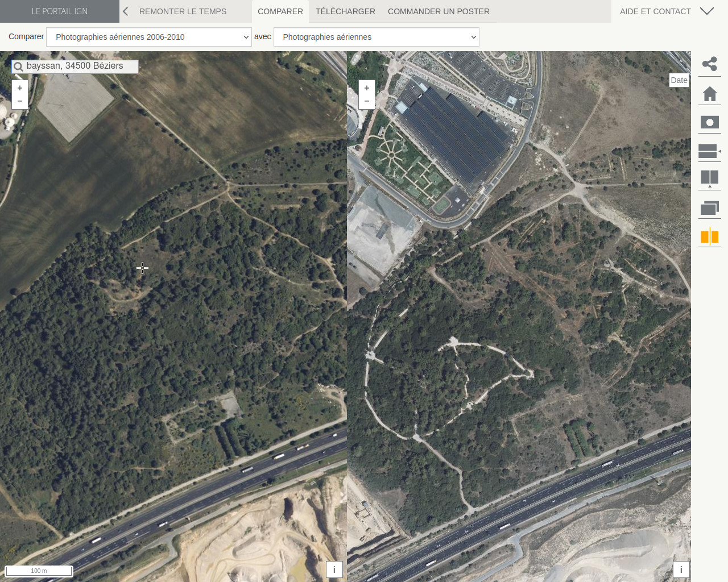
Task: Select the vertical split comparison mode
Action: point(709,179)
